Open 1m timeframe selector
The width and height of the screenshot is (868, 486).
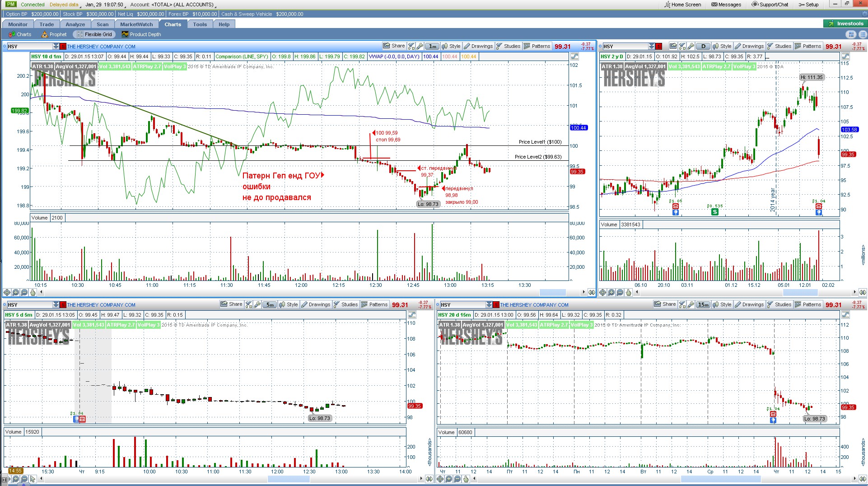(433, 46)
